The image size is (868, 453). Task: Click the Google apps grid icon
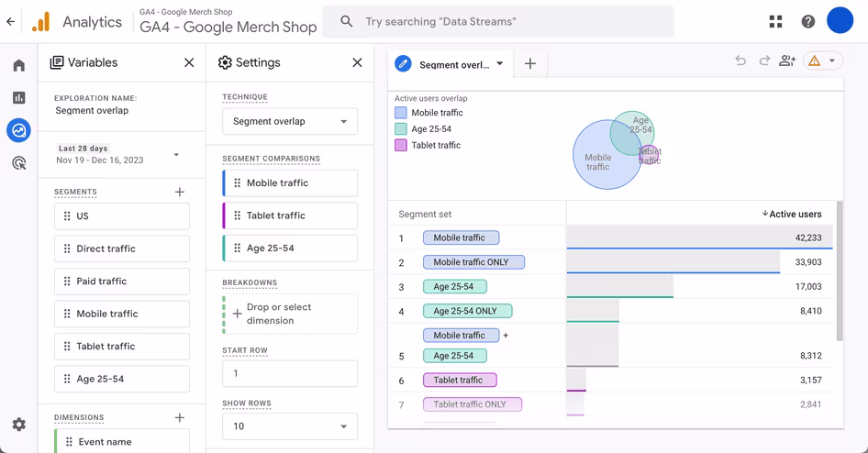coord(776,22)
